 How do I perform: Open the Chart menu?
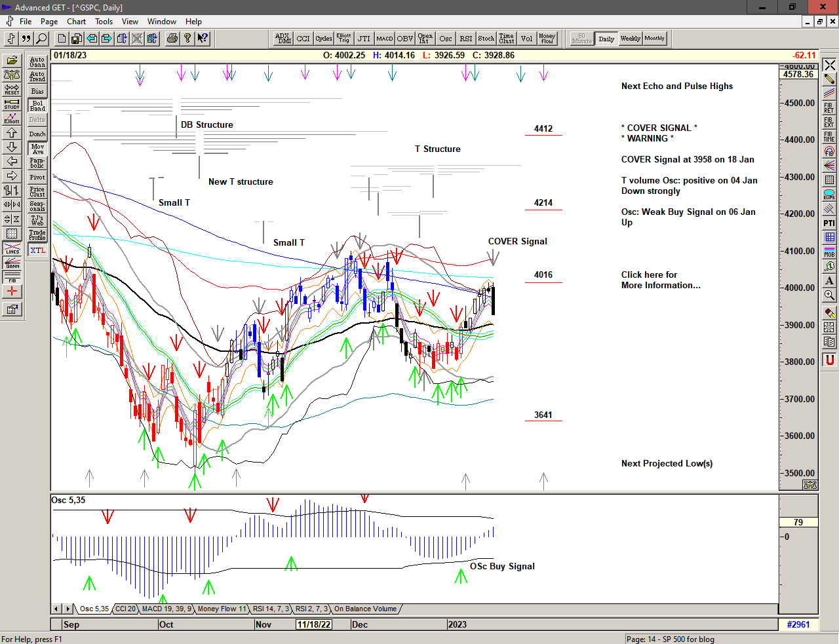click(x=76, y=22)
